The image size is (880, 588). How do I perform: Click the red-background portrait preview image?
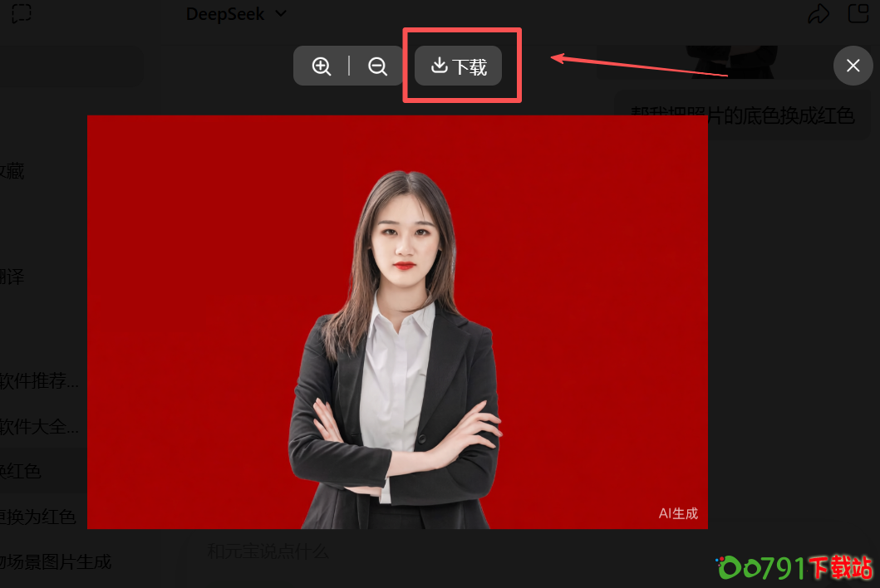coord(397,321)
